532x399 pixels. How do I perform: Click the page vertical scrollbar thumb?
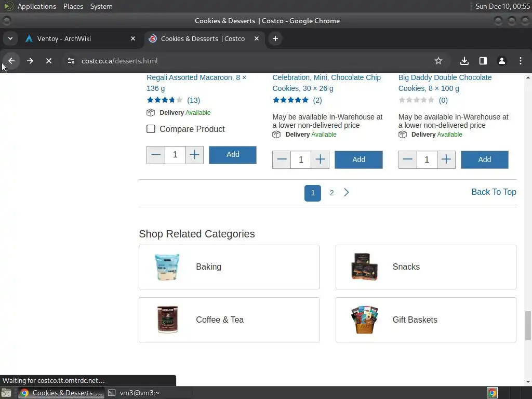coord(528,326)
